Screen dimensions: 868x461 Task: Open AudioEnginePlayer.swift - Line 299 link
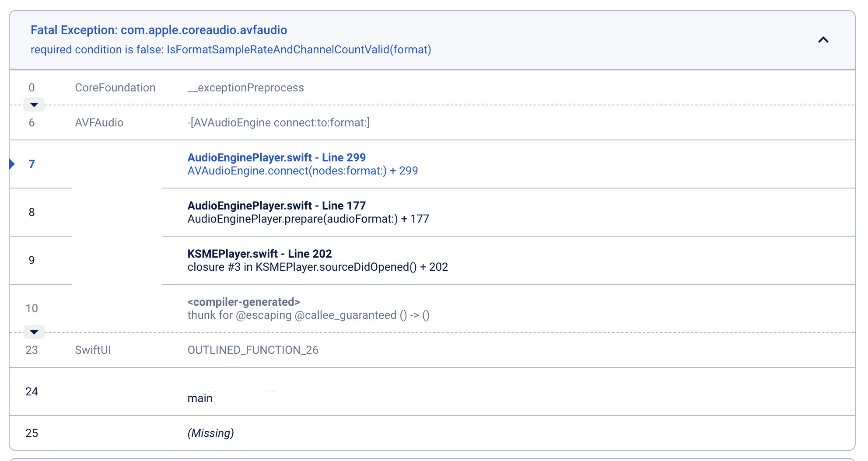point(276,157)
